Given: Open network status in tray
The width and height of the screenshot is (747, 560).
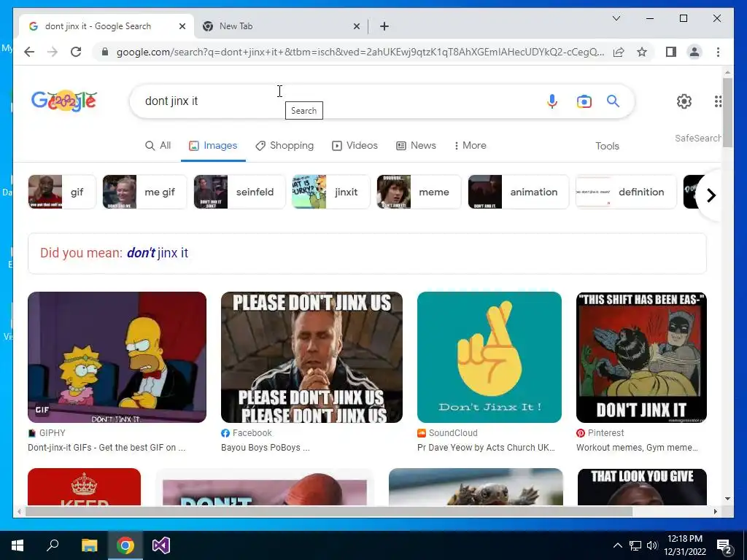Looking at the screenshot, I should click(635, 545).
